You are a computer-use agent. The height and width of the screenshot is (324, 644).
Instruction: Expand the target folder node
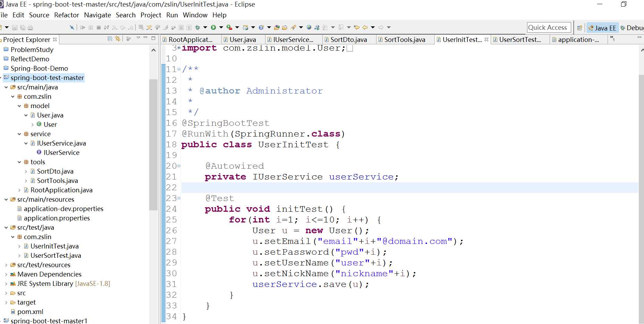click(x=6, y=303)
